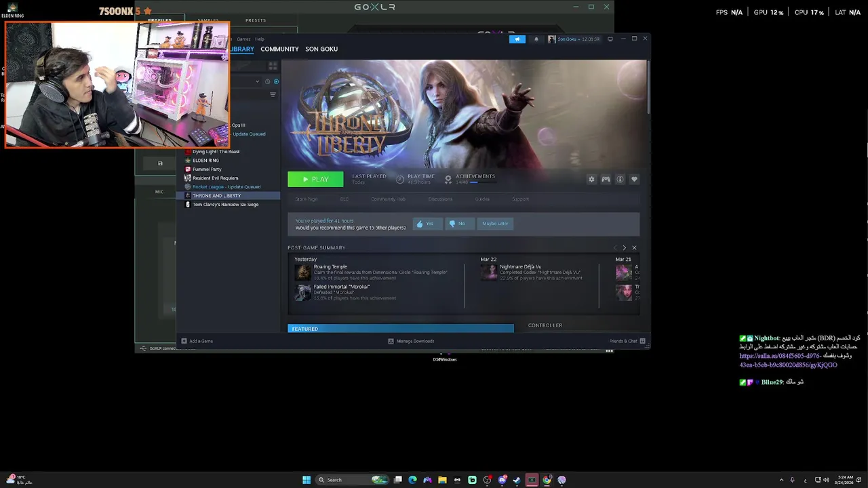Open the Achievements progress summary
Viewport: 868px width, 488px height.
(x=471, y=179)
